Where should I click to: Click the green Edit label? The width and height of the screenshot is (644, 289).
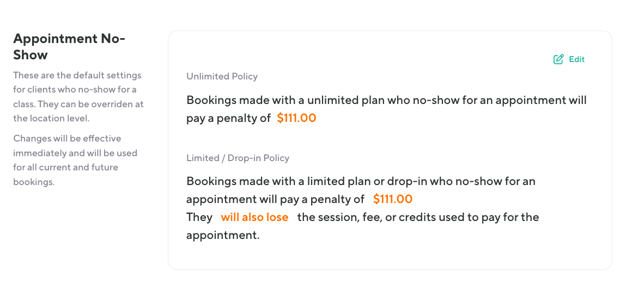point(576,59)
